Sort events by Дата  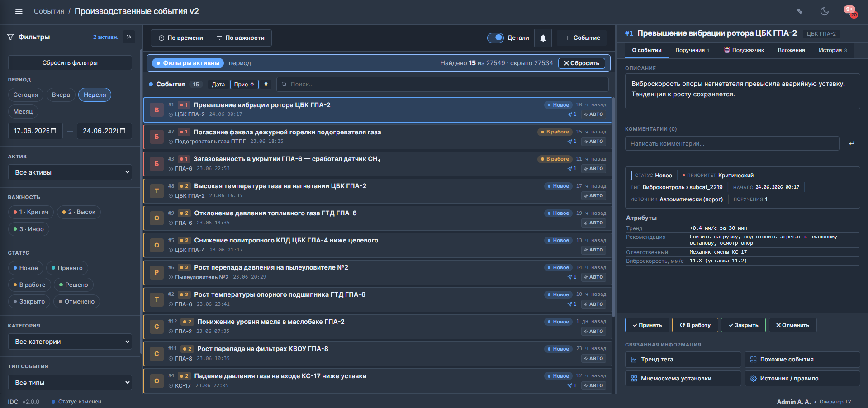(x=218, y=85)
